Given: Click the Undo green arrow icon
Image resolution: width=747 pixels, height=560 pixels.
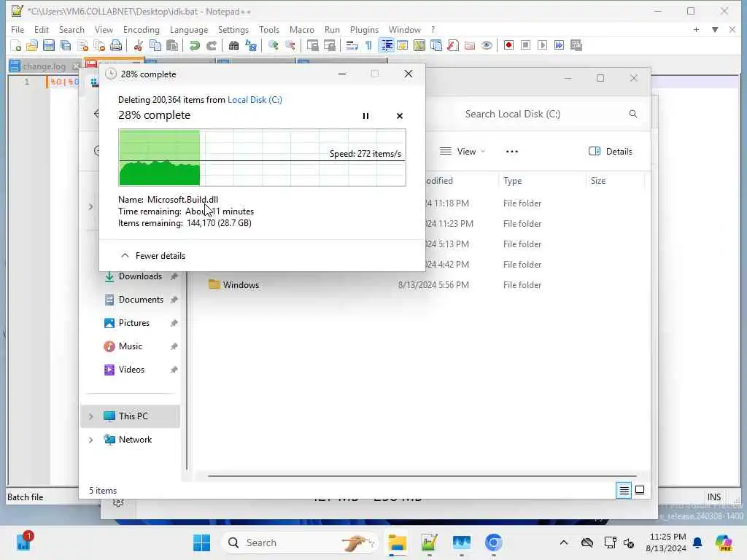Looking at the screenshot, I should click(194, 45).
